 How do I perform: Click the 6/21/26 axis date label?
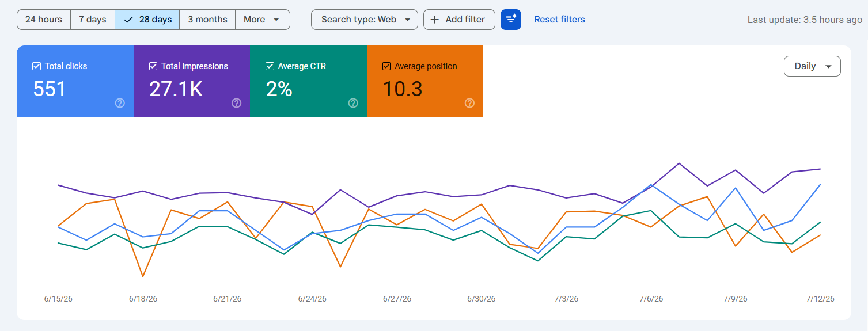(228, 299)
